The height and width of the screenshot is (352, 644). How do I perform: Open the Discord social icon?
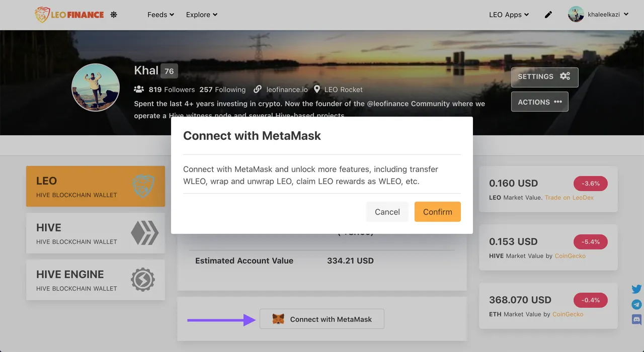[636, 319]
